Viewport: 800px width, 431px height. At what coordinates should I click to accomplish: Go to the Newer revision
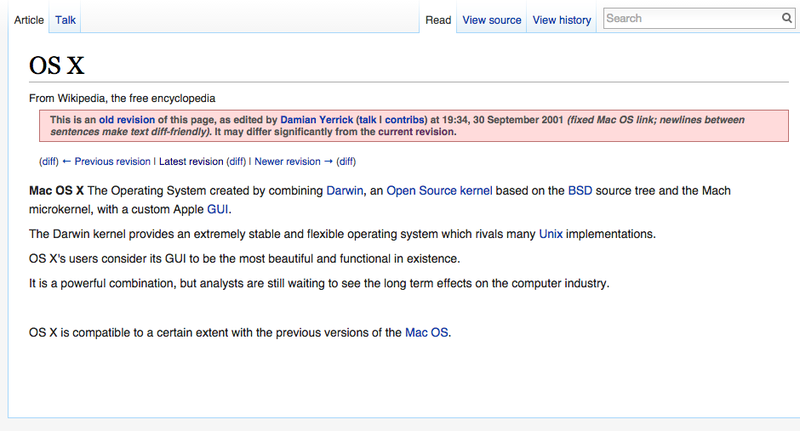click(x=293, y=162)
